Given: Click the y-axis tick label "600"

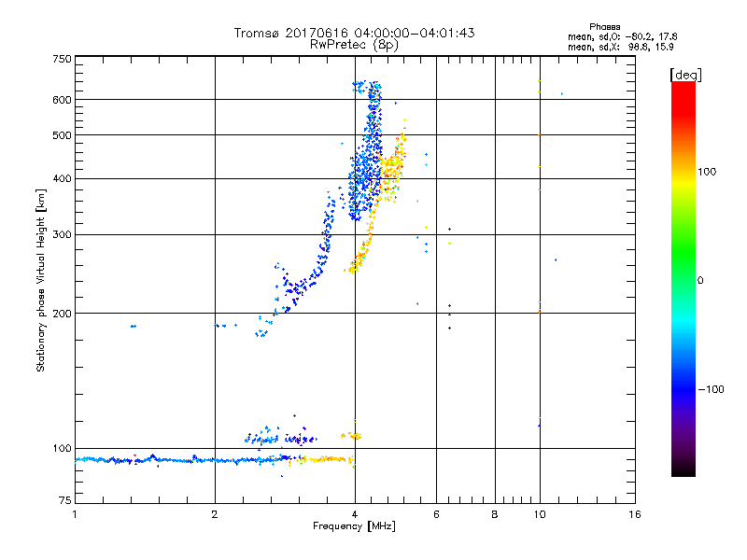Looking at the screenshot, I should point(62,100).
